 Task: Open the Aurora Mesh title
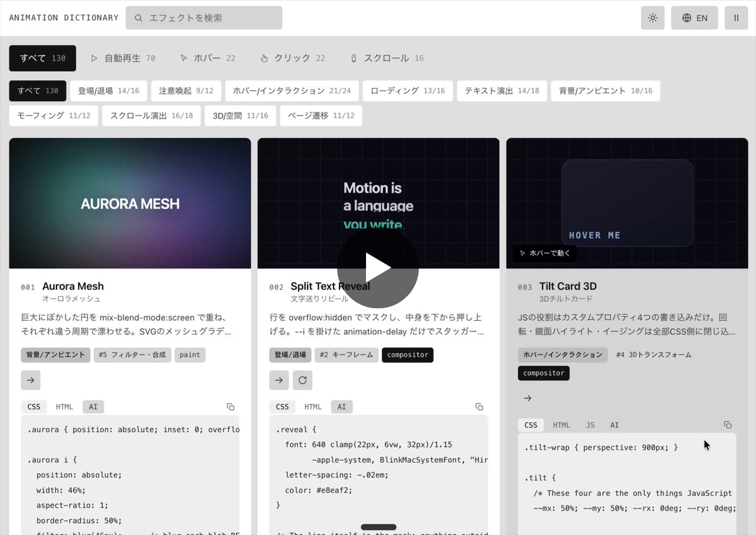[72, 286]
